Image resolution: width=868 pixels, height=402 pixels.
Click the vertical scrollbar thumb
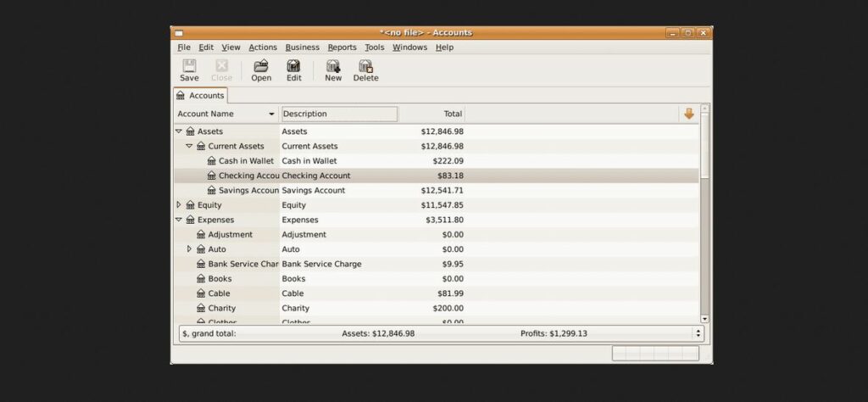click(x=704, y=146)
